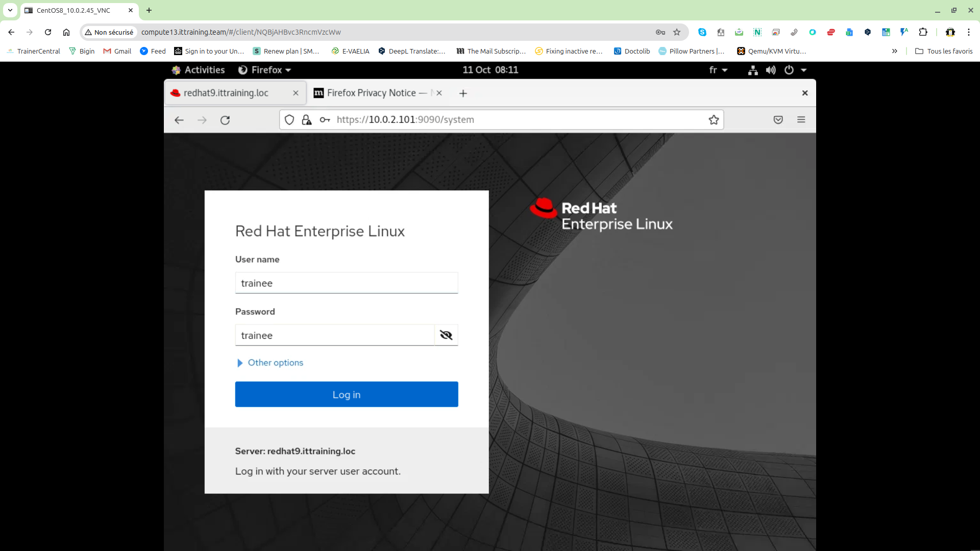Click the GNOME volume icon
The height and width of the screenshot is (551, 980).
pos(771,70)
